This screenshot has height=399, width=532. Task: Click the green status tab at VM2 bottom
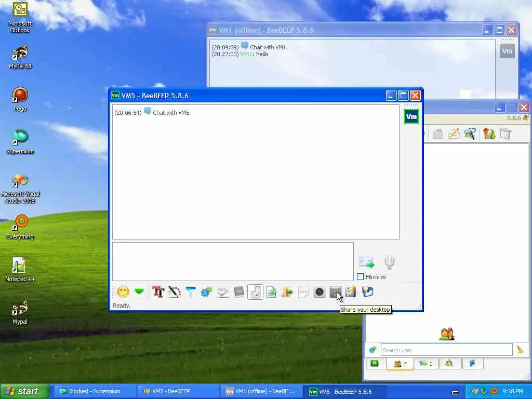(x=375, y=364)
